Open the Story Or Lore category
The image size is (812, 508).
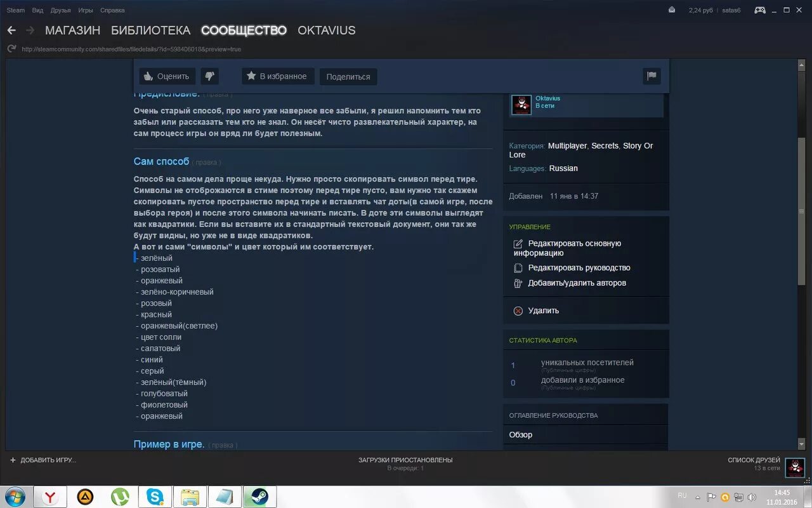click(x=580, y=150)
